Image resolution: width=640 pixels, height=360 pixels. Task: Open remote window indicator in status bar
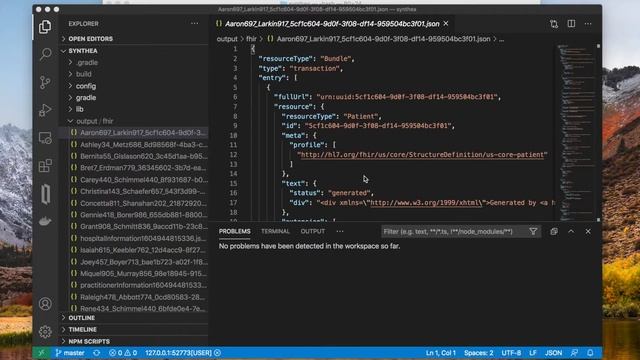[41, 353]
